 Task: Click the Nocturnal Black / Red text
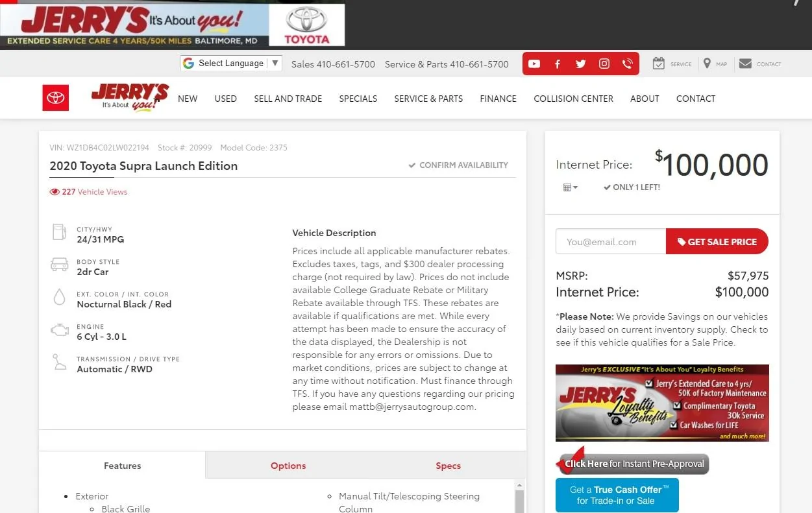point(124,304)
